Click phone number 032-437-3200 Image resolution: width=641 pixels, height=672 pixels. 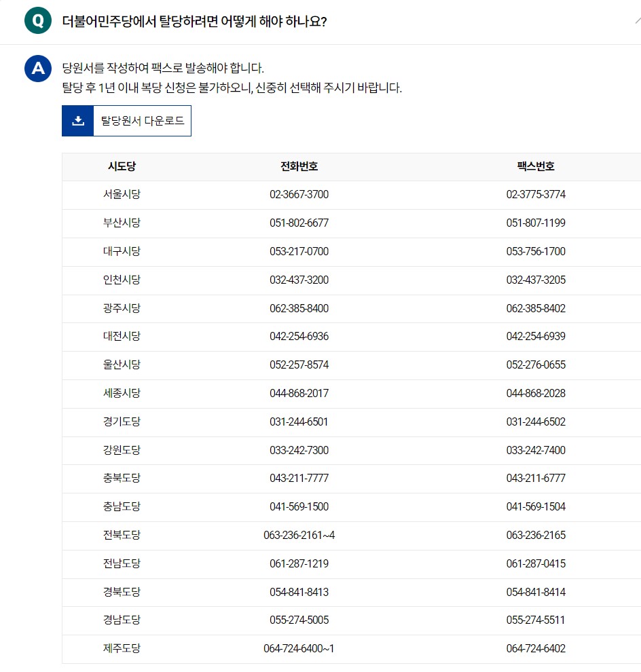coord(299,280)
